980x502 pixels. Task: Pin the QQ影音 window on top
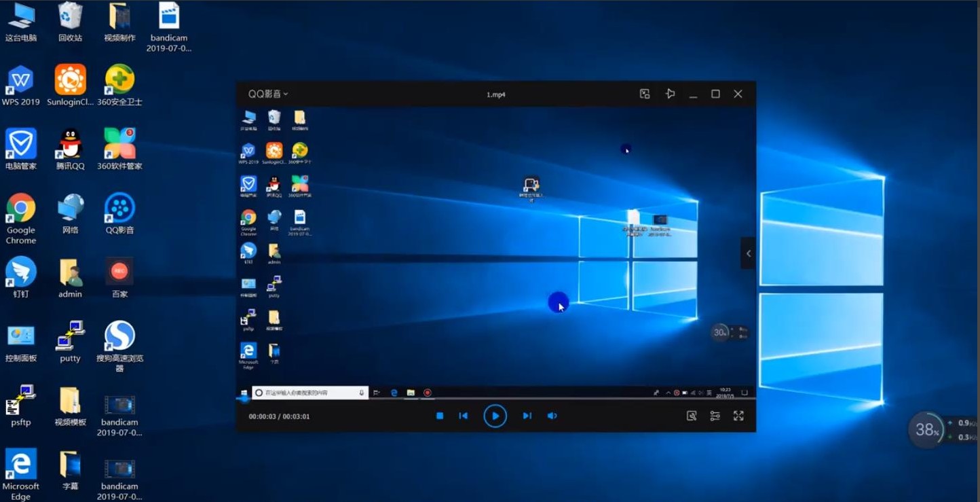click(x=670, y=94)
